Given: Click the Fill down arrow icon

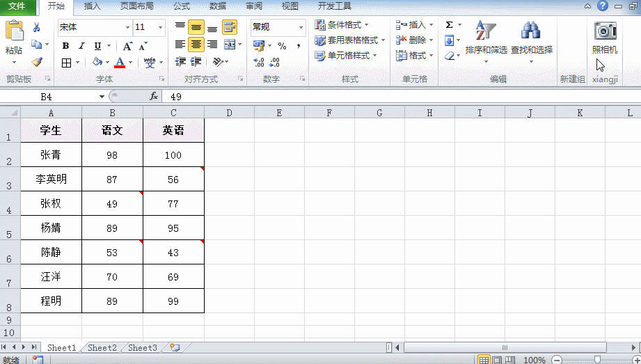Looking at the screenshot, I should [450, 40].
